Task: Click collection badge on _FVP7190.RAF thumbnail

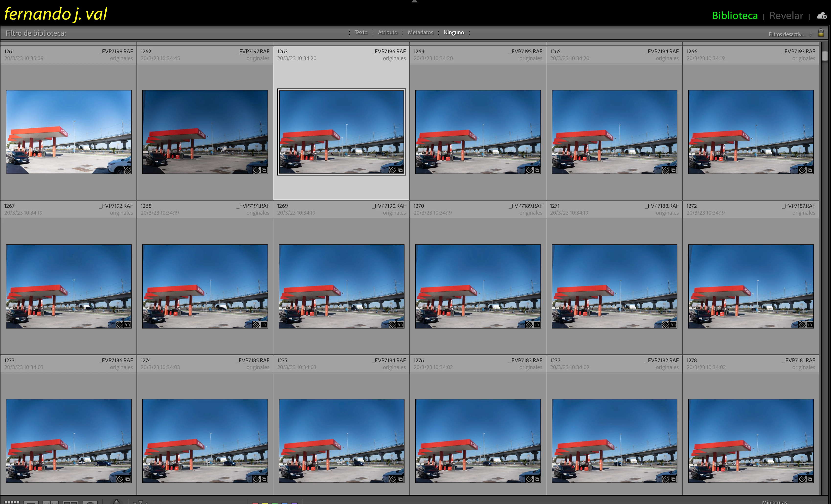Action: [x=400, y=325]
